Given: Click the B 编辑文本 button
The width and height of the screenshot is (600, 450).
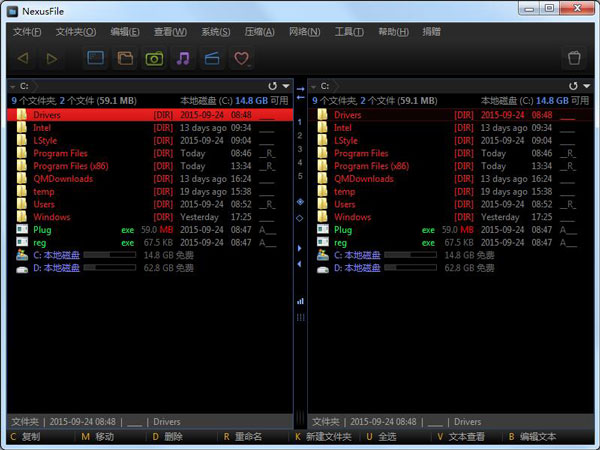Looking at the screenshot, I should (x=532, y=437).
